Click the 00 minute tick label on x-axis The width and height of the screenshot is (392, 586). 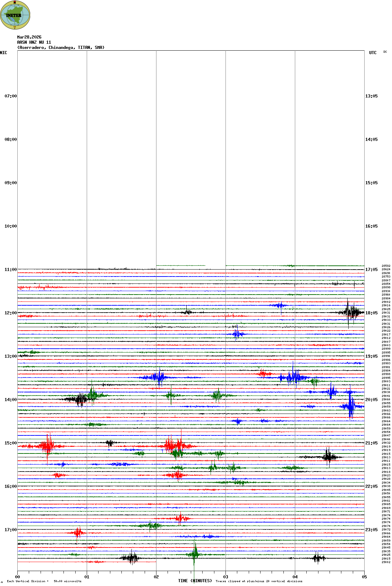17,577
